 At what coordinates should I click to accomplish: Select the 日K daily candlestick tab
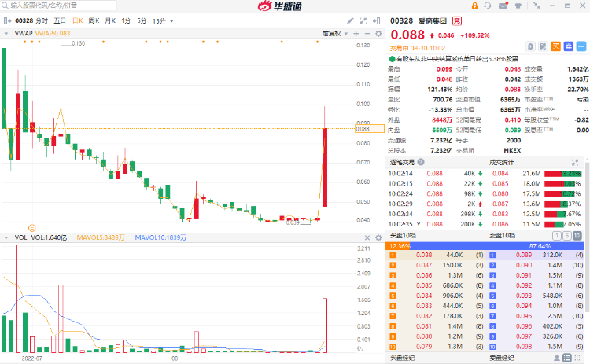pyautogui.click(x=78, y=20)
